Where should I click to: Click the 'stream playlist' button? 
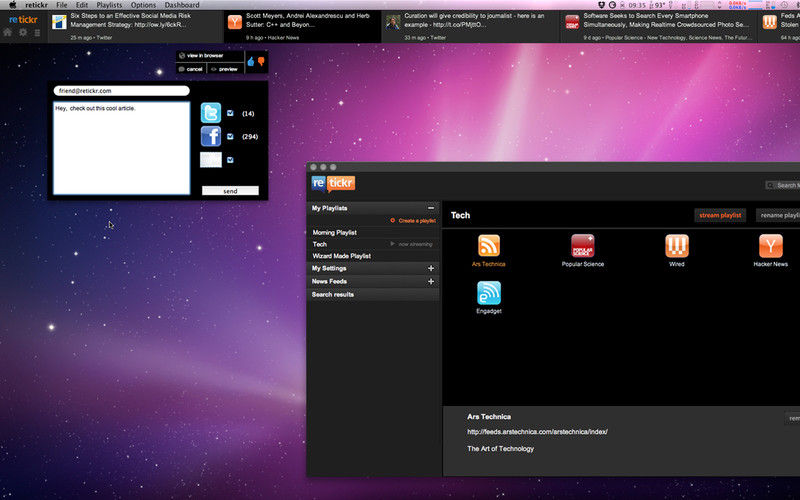(x=720, y=215)
